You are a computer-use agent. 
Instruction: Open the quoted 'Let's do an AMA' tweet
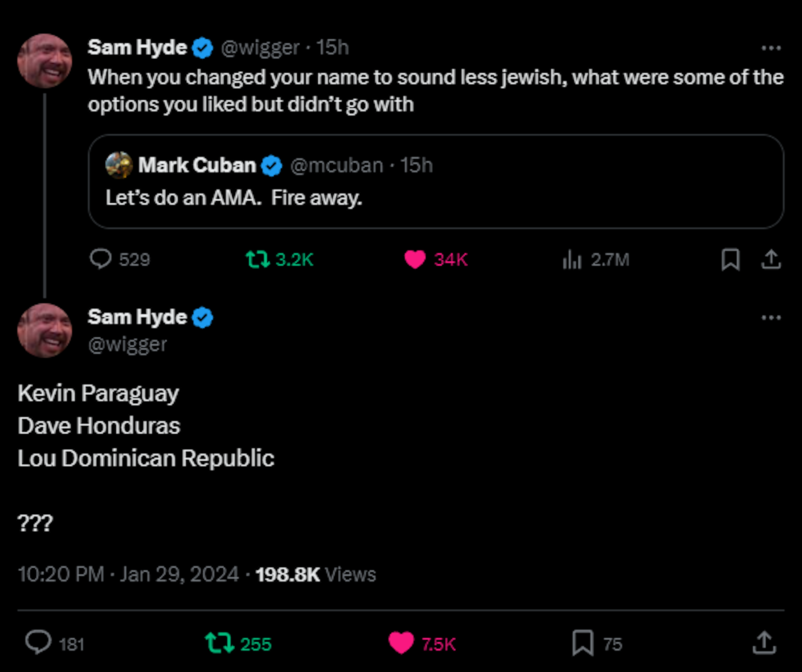(x=435, y=197)
